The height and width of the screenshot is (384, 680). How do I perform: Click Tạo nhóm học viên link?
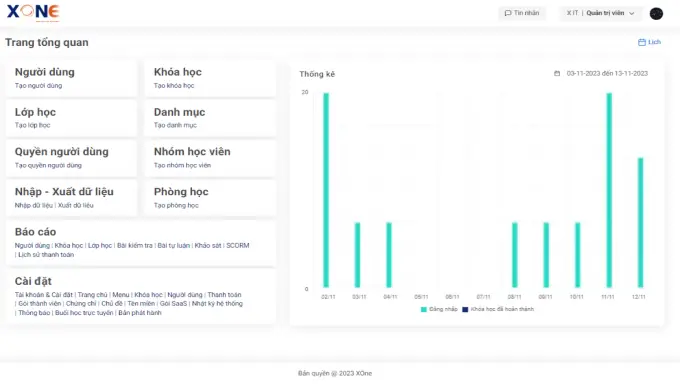click(x=182, y=165)
